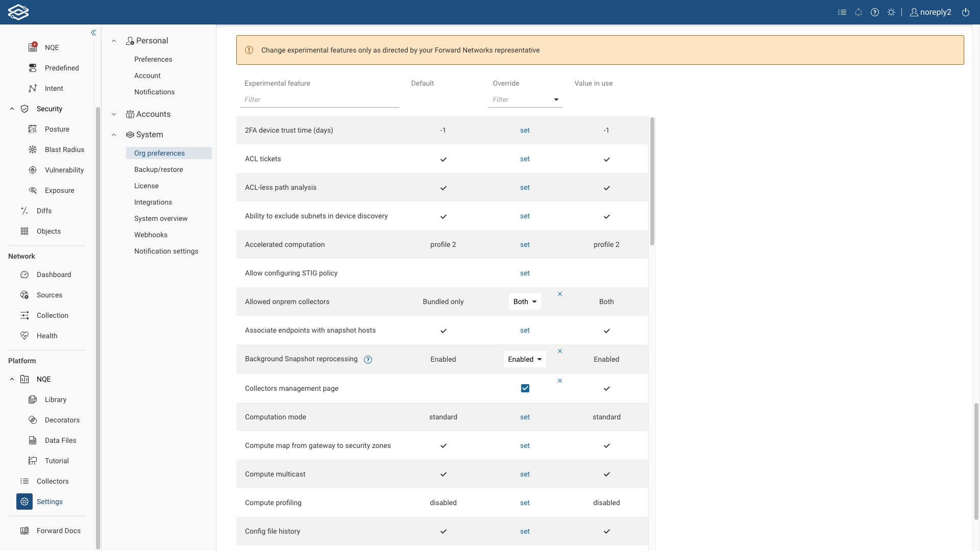Open the Background Snapshot reprocessing Enabled dropdown

(524, 359)
